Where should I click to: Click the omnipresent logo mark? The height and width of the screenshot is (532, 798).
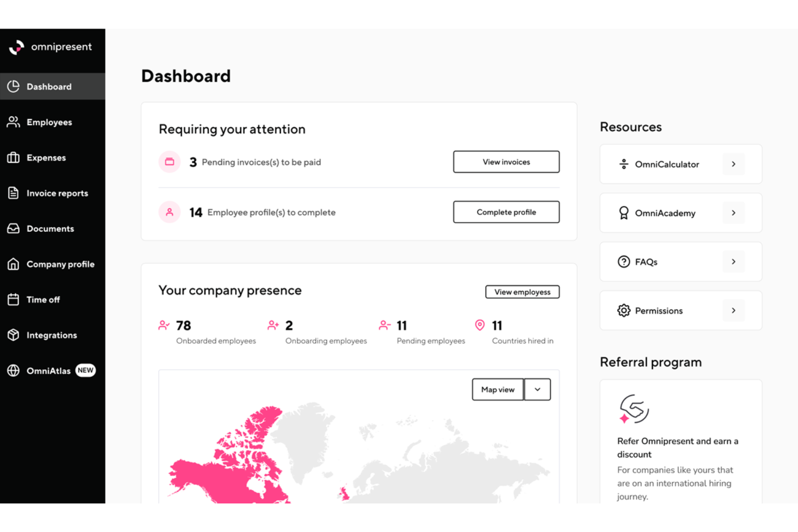click(x=16, y=47)
